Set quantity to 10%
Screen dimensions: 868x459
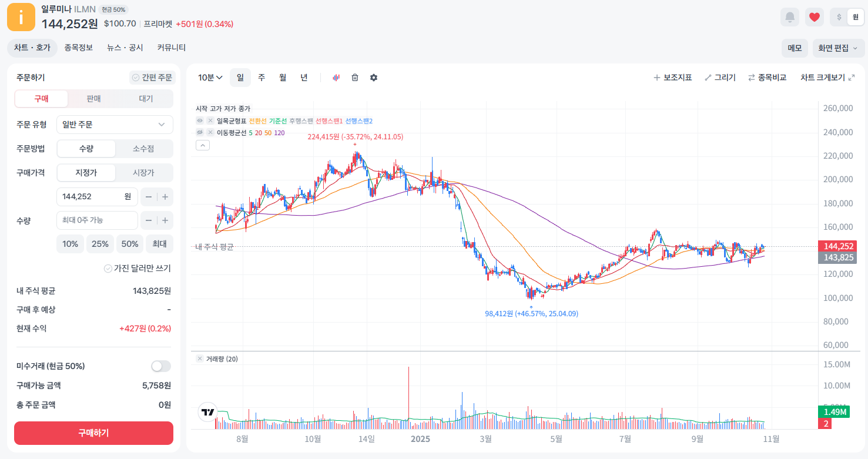pos(70,244)
